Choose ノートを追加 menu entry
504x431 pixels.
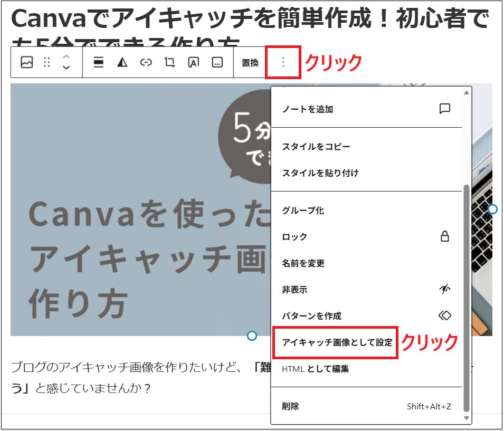pyautogui.click(x=366, y=109)
